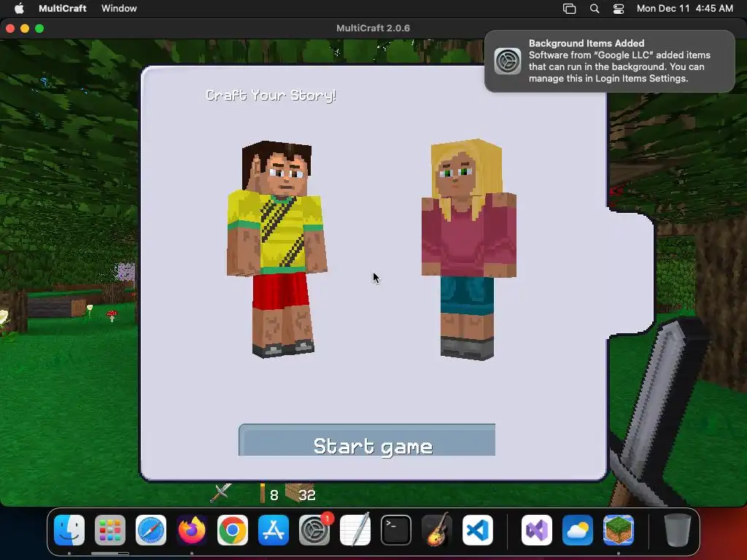Viewport: 747px width, 560px height.
Task: Open the App Store from the Dock
Action: point(274,530)
